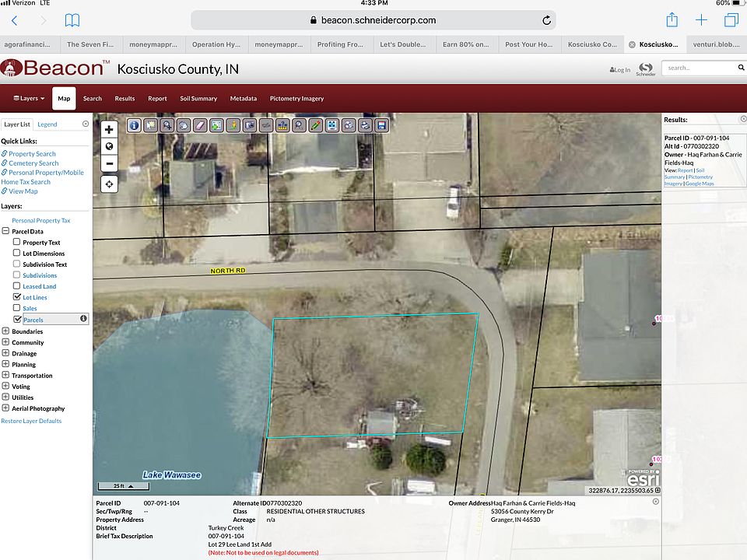Click the floppy disk save icon
Image resolution: width=747 pixels, height=560 pixels.
[x=381, y=125]
